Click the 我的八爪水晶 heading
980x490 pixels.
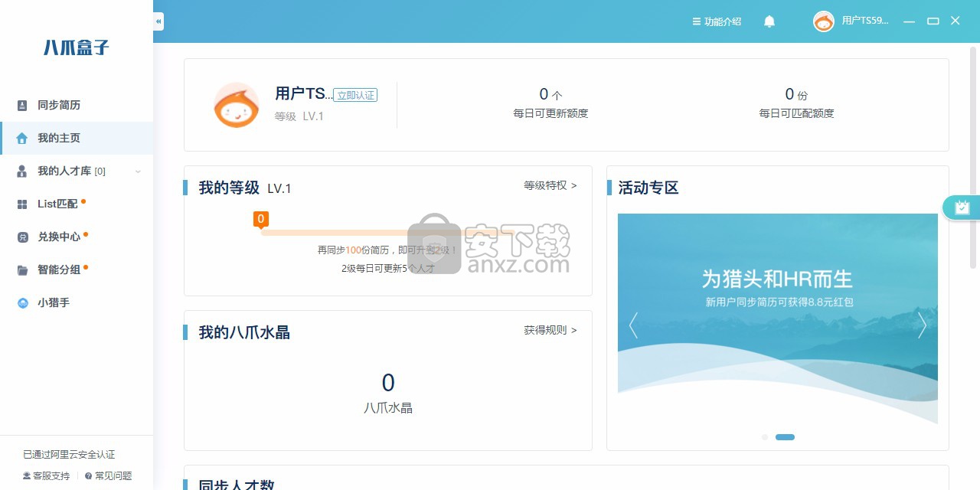pos(244,332)
